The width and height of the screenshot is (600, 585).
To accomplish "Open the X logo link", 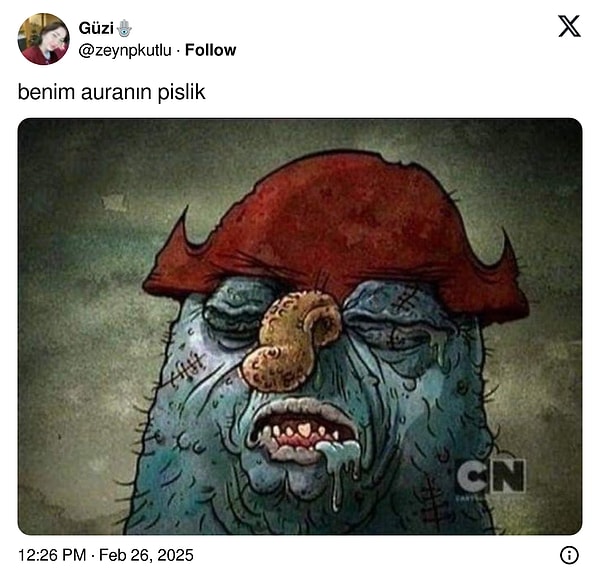I will point(569,26).
